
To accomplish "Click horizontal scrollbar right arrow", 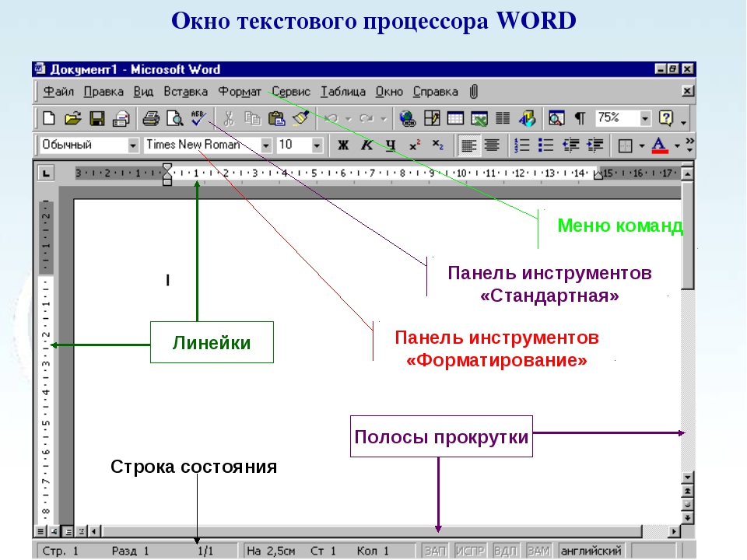I will (674, 531).
